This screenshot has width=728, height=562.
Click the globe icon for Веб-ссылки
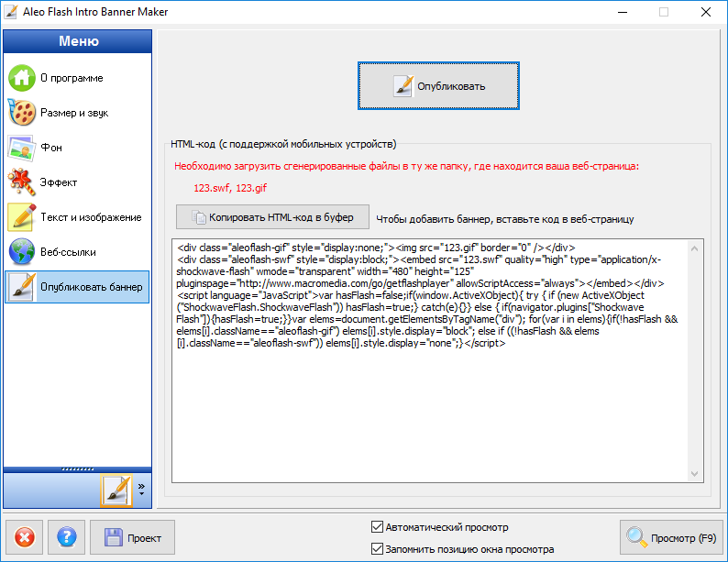tap(22, 252)
